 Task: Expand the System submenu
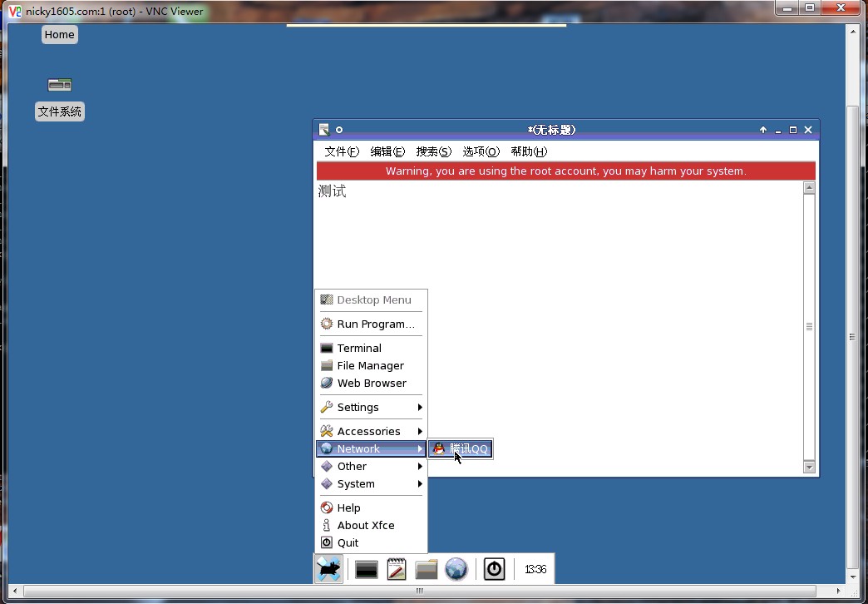pos(371,483)
